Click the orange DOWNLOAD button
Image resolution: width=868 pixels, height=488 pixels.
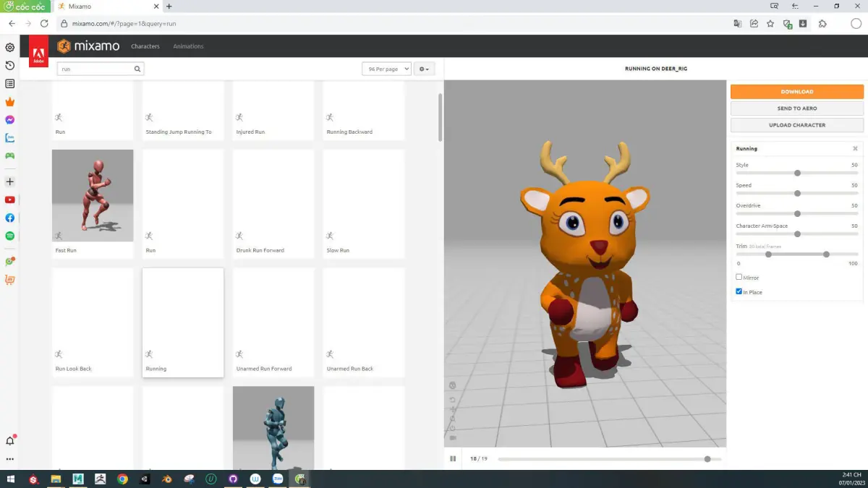tap(797, 92)
